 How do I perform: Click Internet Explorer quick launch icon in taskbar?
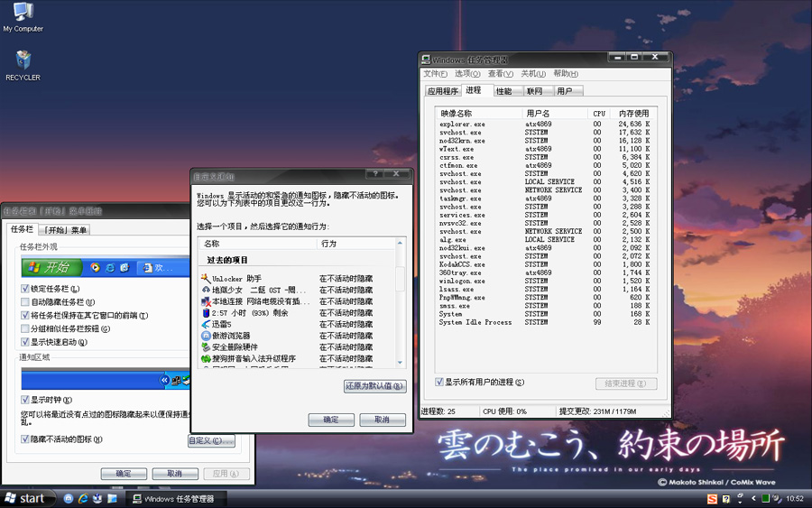[x=83, y=498]
